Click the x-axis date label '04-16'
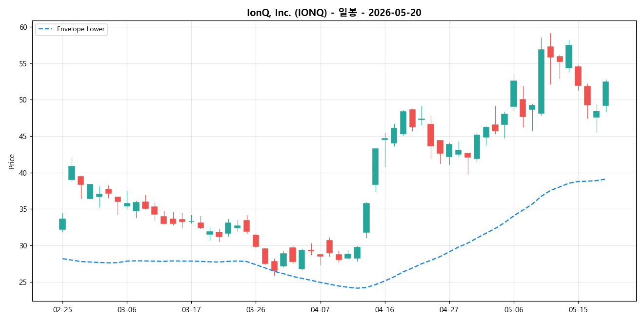This screenshot has height=322, width=644. point(384,309)
